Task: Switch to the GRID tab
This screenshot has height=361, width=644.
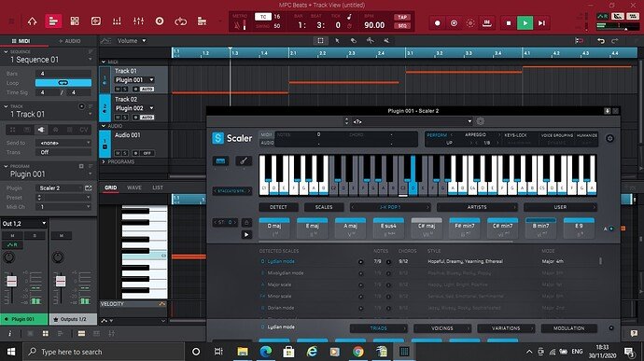Action: pos(110,187)
